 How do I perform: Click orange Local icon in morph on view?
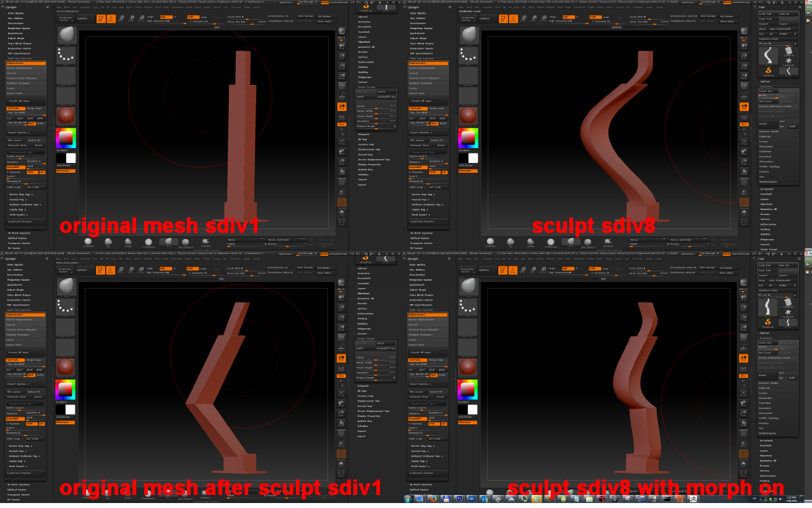coord(744,358)
